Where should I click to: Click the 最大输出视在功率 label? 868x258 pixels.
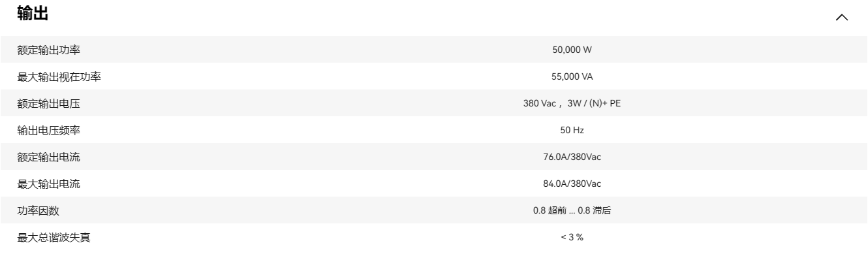(x=59, y=77)
